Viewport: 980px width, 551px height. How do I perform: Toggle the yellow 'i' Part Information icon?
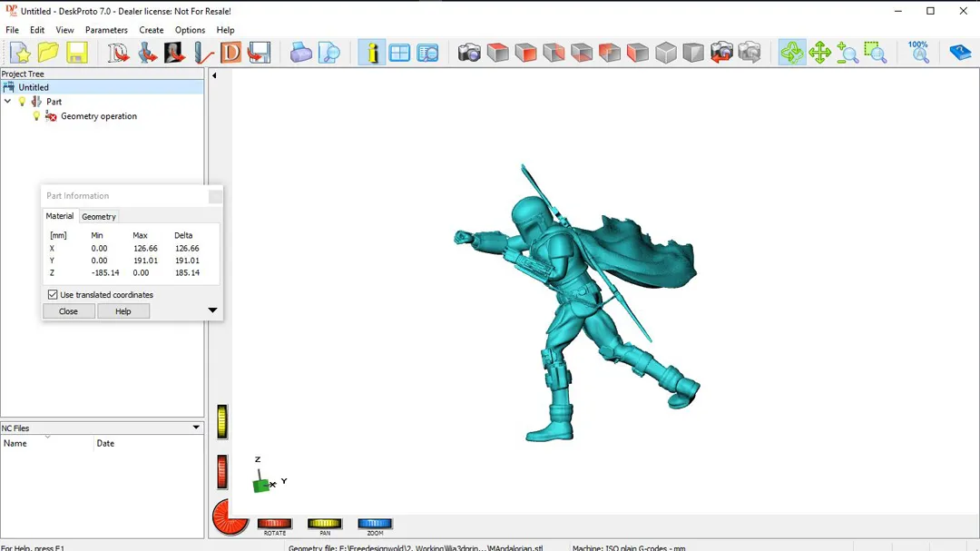point(372,54)
